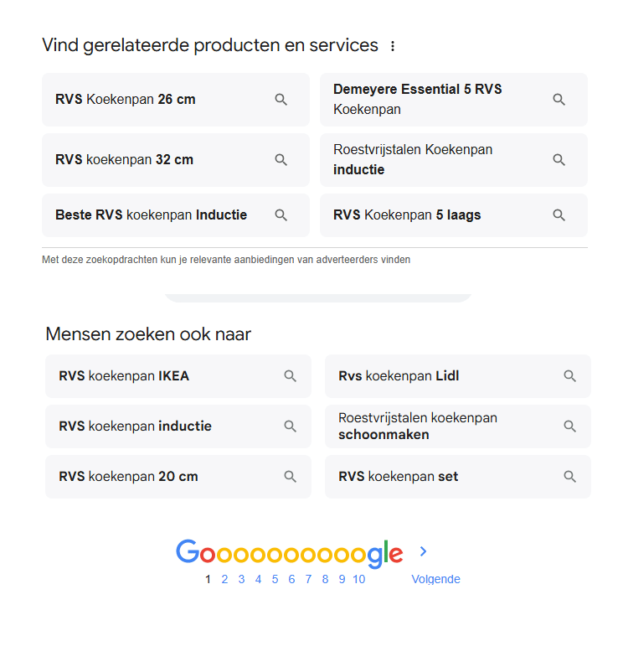
Task: Click the search icon beside 'RVS Koekenpan 5 laags'
Action: (559, 215)
